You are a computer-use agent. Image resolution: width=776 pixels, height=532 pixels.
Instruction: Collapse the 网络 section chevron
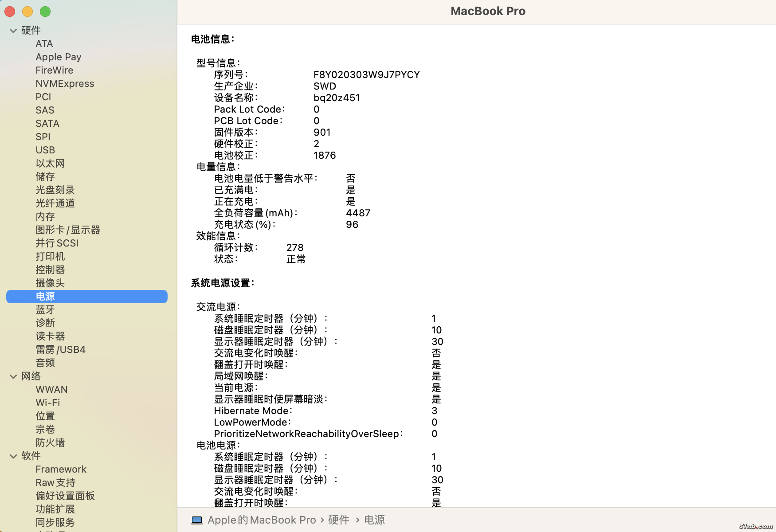pos(13,376)
